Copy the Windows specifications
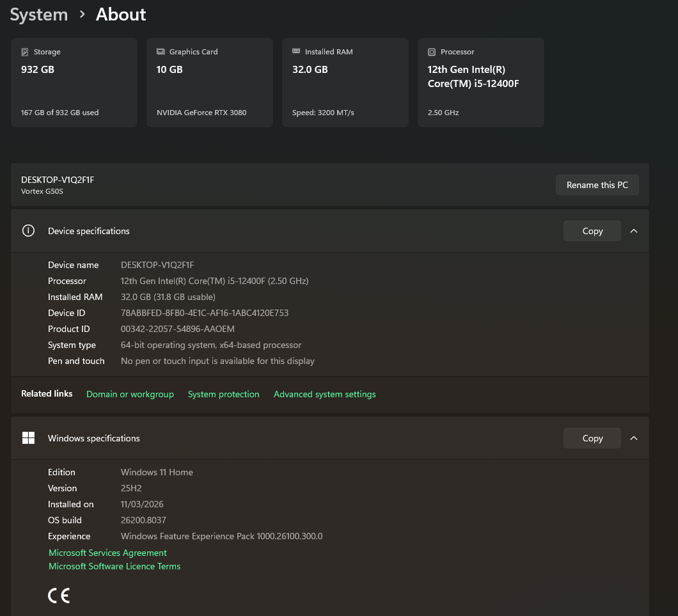The width and height of the screenshot is (678, 616). (x=592, y=438)
